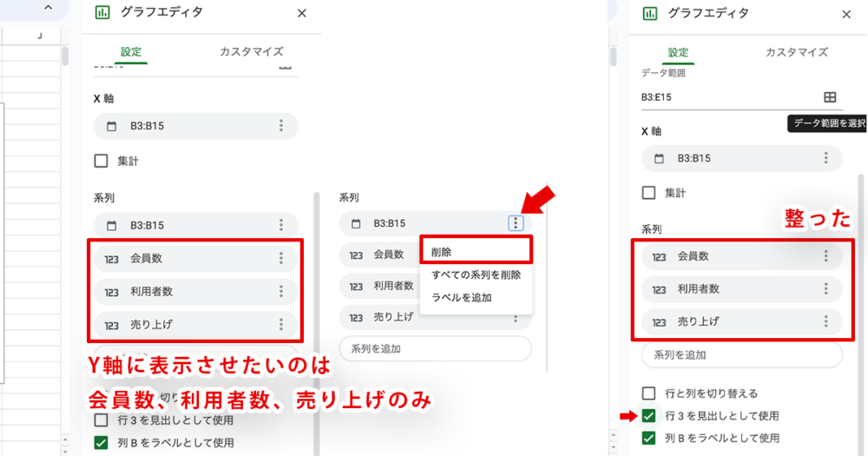This screenshot has width=868, height=456.
Task: Uncheck 行 3 を見出しとして使用 in the right editor
Action: [x=648, y=415]
